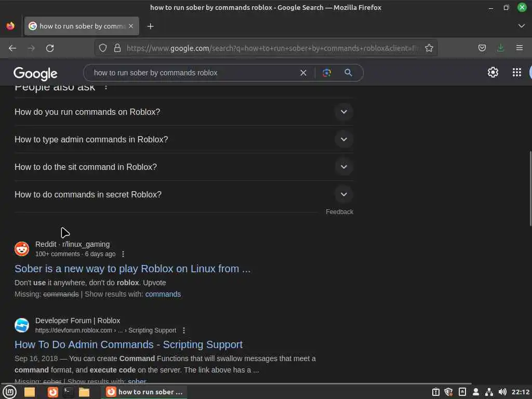The image size is (532, 399).
Task: Open the update manager shield tray icon
Action: point(448,392)
